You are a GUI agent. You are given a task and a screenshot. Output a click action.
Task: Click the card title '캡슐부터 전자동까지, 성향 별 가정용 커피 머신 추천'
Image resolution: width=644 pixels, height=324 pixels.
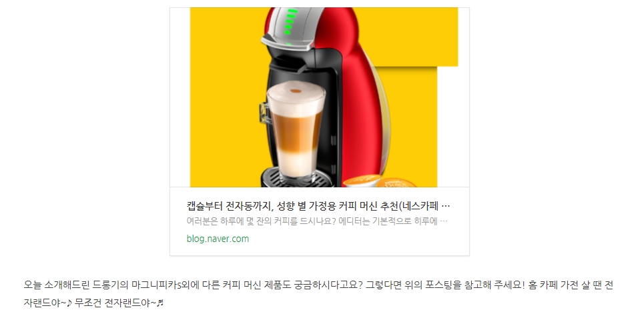pyautogui.click(x=292, y=206)
